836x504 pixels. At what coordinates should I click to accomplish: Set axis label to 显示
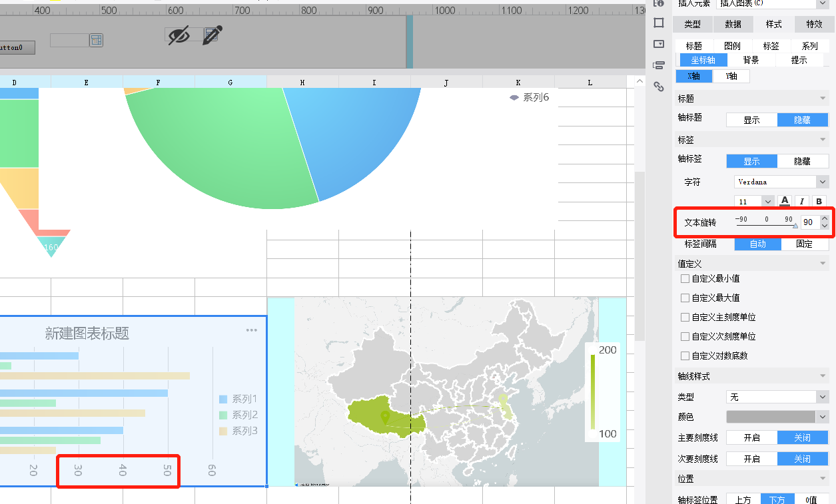751,161
